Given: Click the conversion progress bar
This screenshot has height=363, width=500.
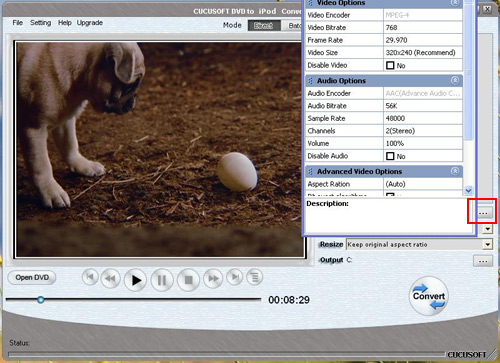Looking at the screenshot, I should click(227, 354).
